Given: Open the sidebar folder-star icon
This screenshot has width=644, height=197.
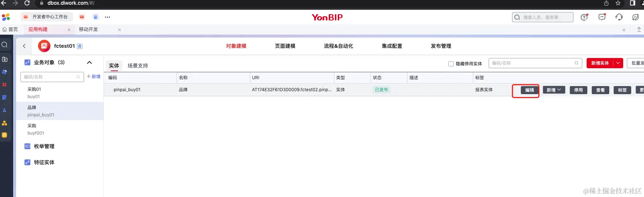Looking at the screenshot, I should click(x=5, y=59).
